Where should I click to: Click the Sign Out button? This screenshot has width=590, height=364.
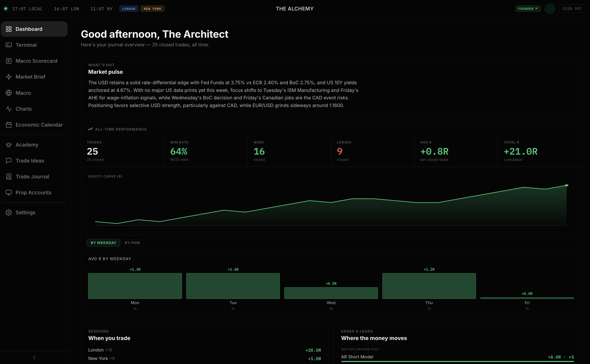572,9
